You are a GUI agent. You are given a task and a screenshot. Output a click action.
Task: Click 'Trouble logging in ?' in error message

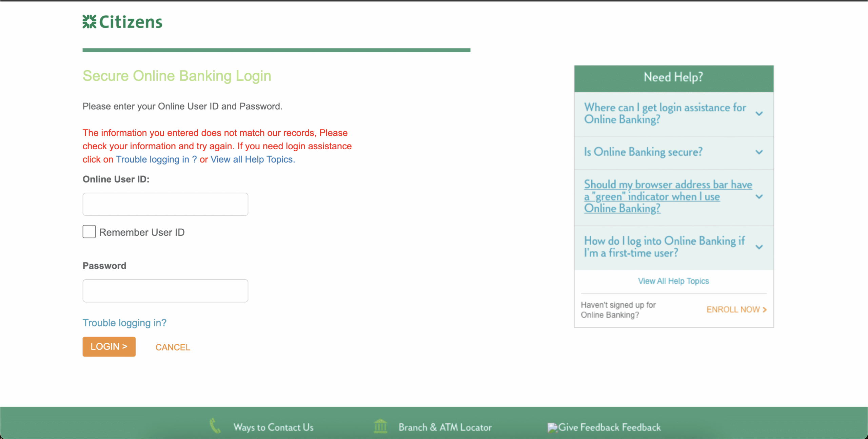point(156,159)
